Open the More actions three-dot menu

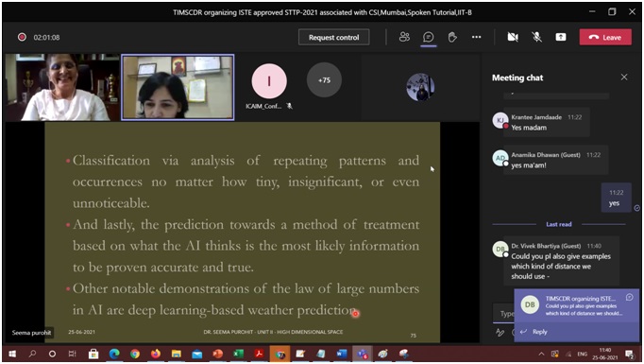477,37
